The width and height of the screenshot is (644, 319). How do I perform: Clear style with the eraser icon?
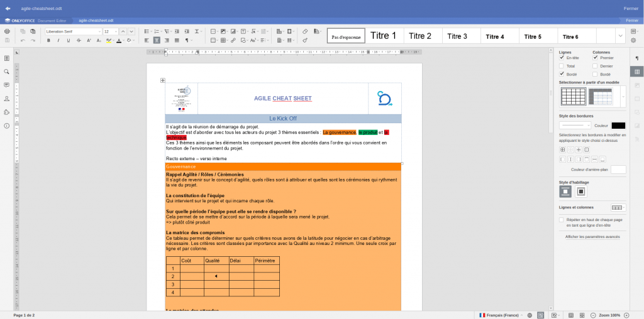click(305, 31)
